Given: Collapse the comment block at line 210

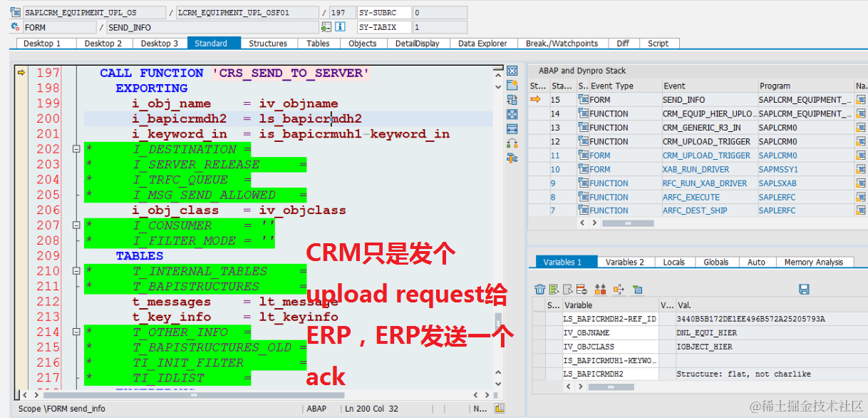Looking at the screenshot, I should point(76,271).
